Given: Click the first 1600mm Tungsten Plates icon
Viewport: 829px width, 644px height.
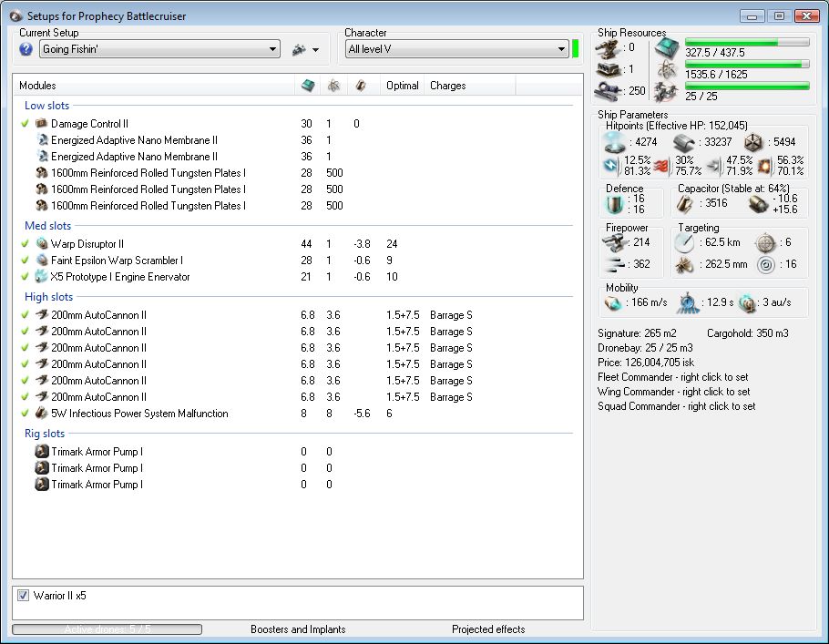Looking at the screenshot, I should (42, 173).
